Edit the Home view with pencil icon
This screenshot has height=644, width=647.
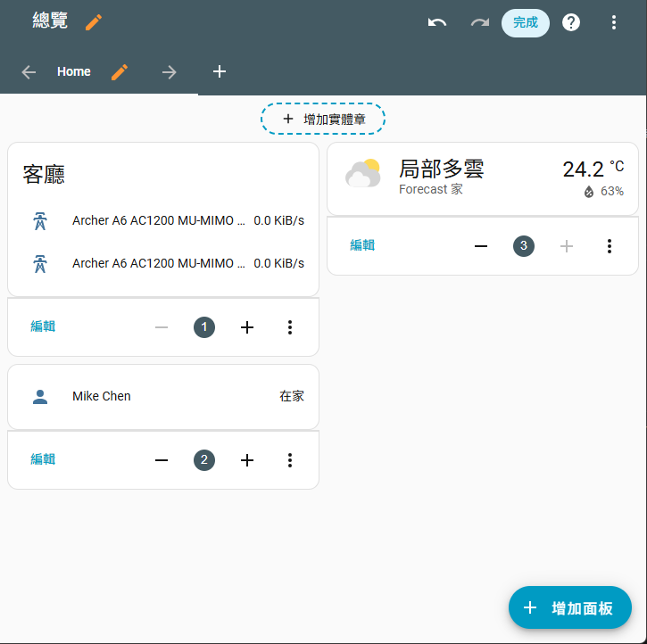point(120,72)
